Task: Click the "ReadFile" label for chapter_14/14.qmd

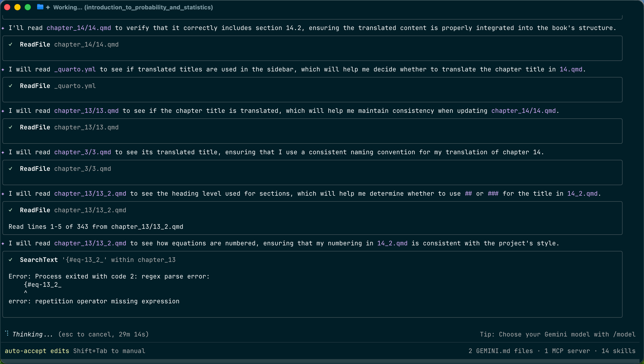Action: click(35, 44)
